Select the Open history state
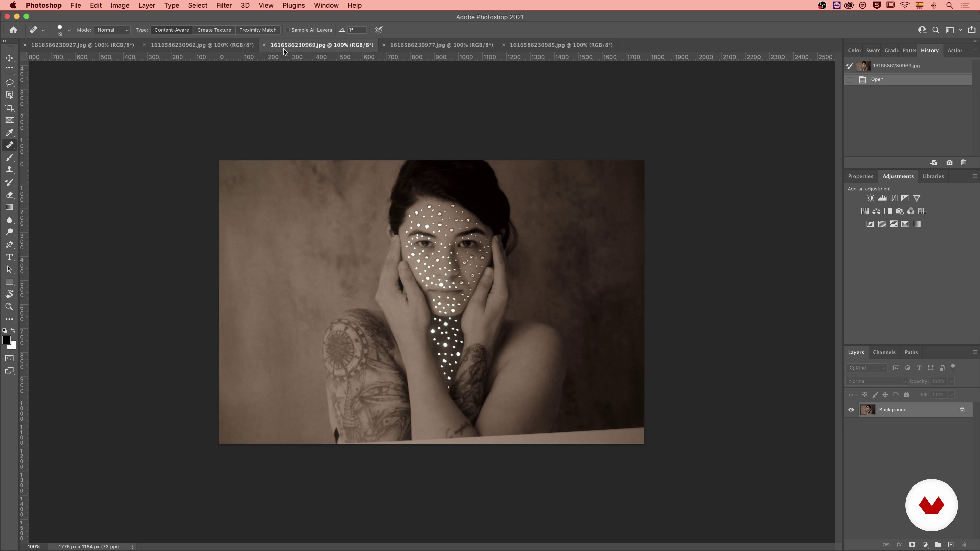Viewport: 980px width, 551px height. coord(908,80)
